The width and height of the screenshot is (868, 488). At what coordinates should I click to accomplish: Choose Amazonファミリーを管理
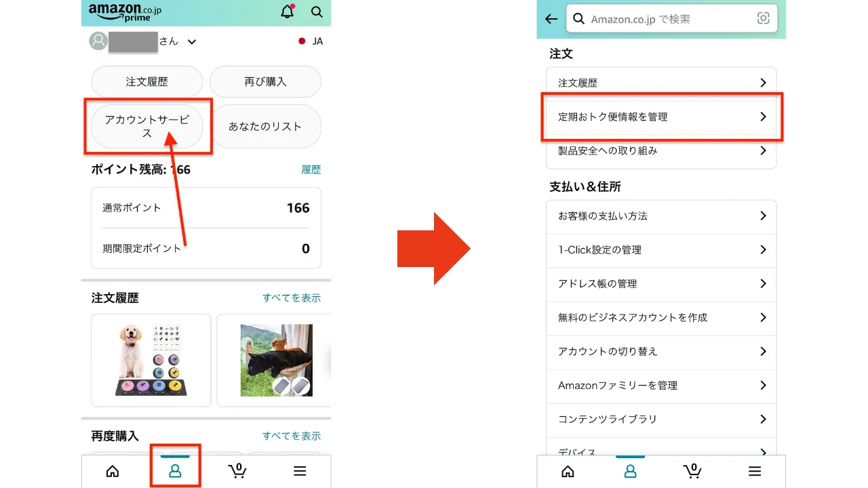pos(661,386)
